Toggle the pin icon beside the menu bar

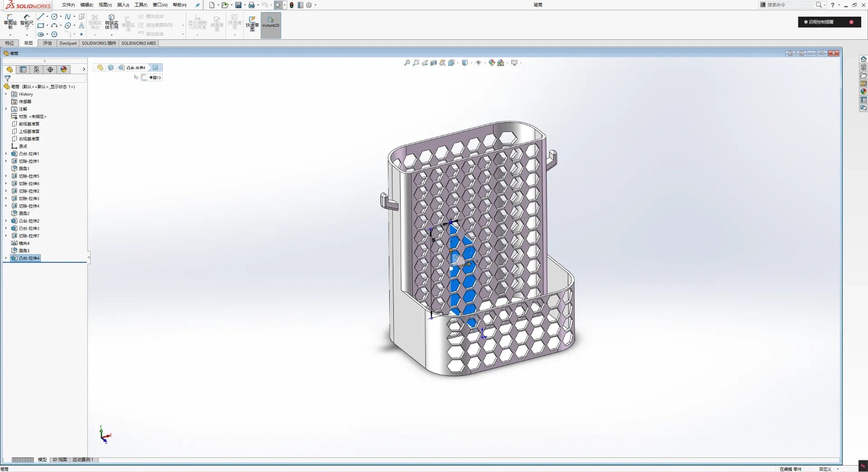pos(198,5)
